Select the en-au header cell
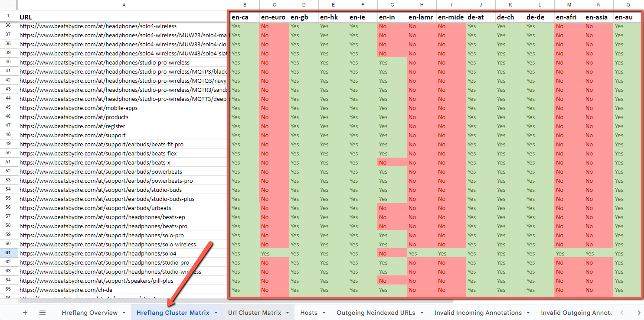The height and width of the screenshot is (320, 644). (x=628, y=17)
